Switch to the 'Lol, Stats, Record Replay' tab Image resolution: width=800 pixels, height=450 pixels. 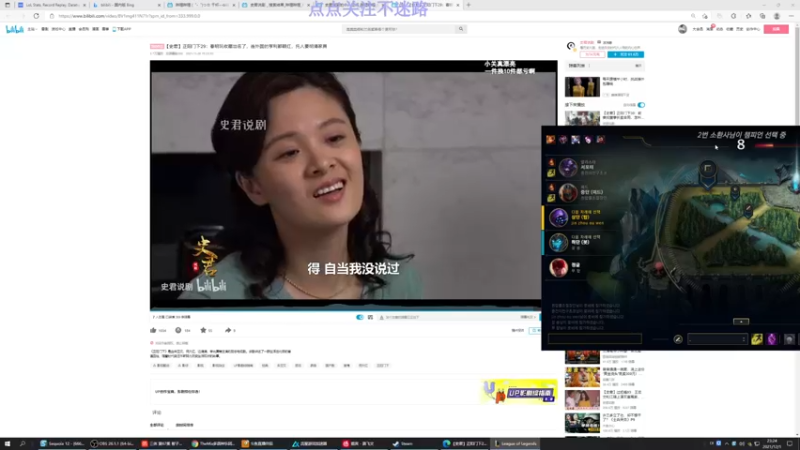pyautogui.click(x=52, y=5)
